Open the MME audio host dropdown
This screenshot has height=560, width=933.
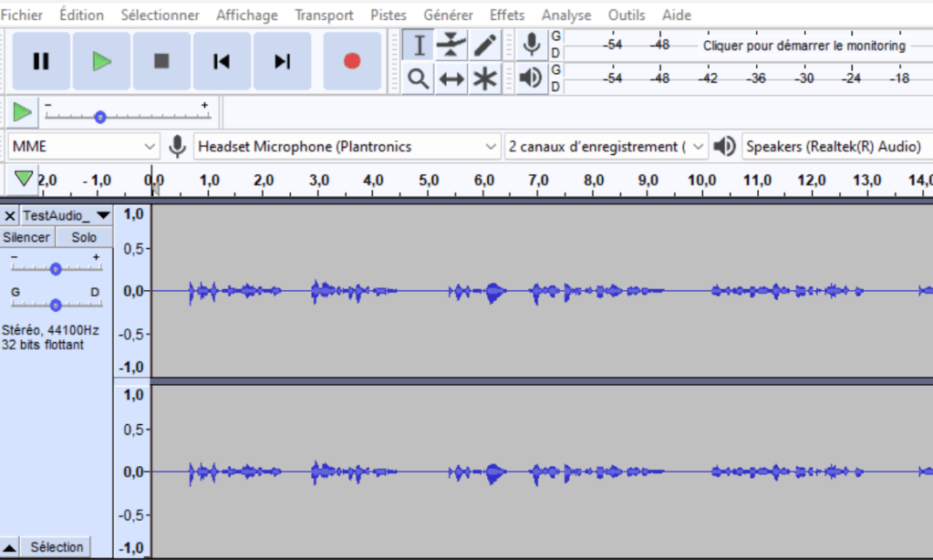pyautogui.click(x=83, y=146)
